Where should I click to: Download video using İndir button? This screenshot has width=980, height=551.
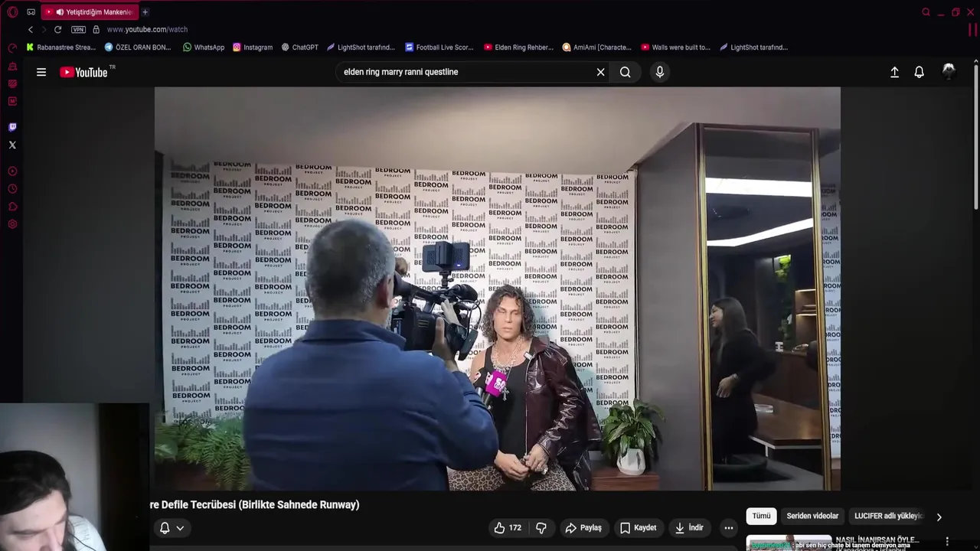click(688, 528)
